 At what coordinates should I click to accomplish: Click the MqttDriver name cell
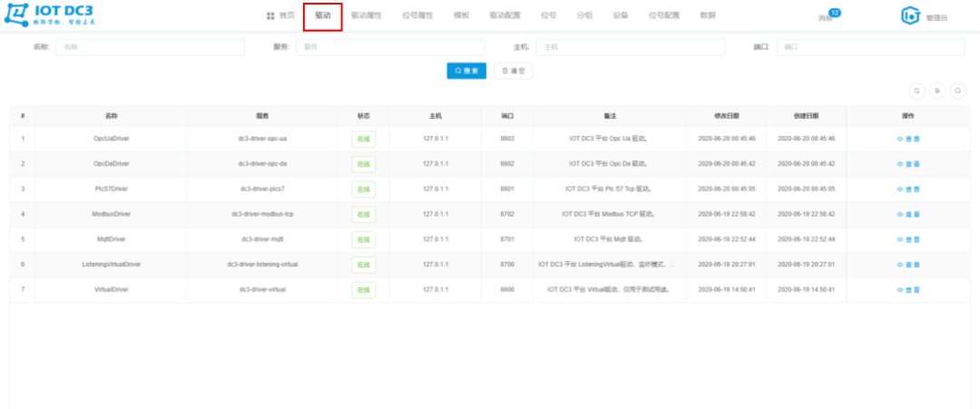click(112, 239)
